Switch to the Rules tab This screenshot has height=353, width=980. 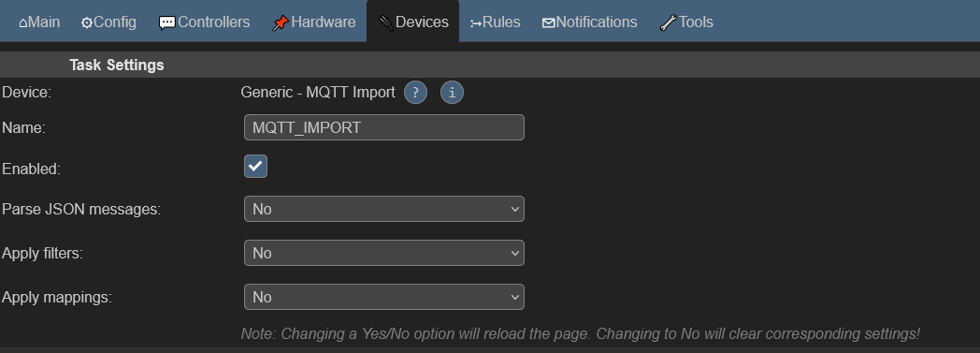click(495, 22)
